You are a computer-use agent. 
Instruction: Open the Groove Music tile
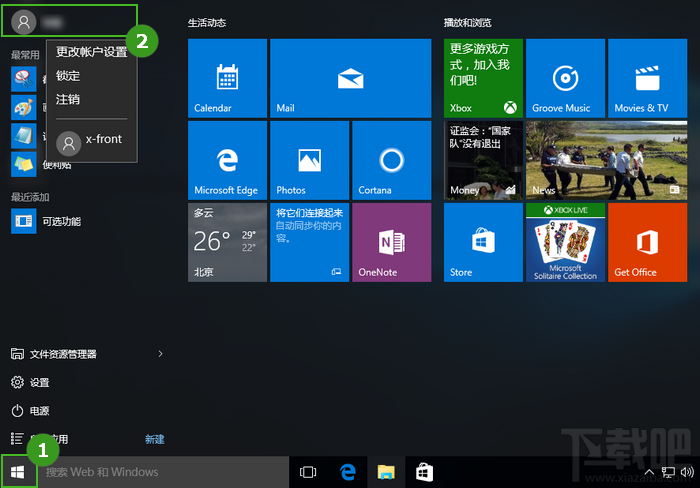click(565, 78)
